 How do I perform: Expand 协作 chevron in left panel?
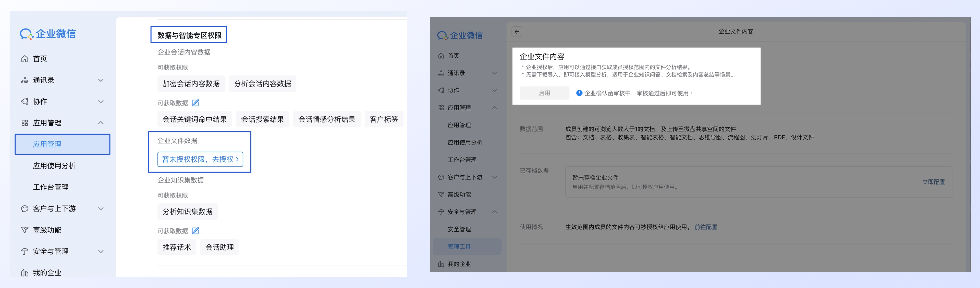point(101,101)
